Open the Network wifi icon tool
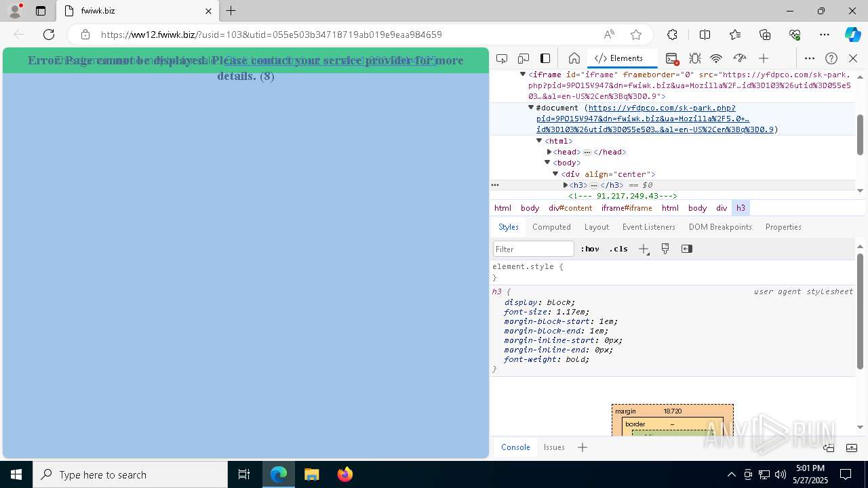 click(x=716, y=58)
